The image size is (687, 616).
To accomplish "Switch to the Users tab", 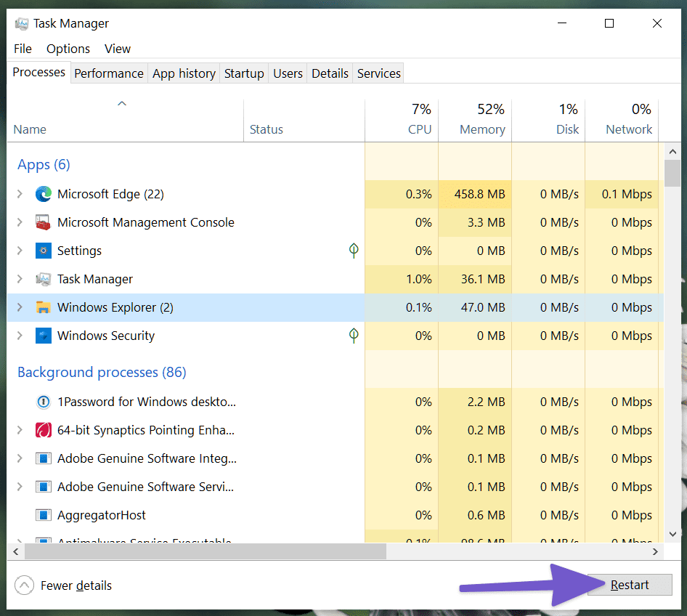I will click(x=288, y=73).
